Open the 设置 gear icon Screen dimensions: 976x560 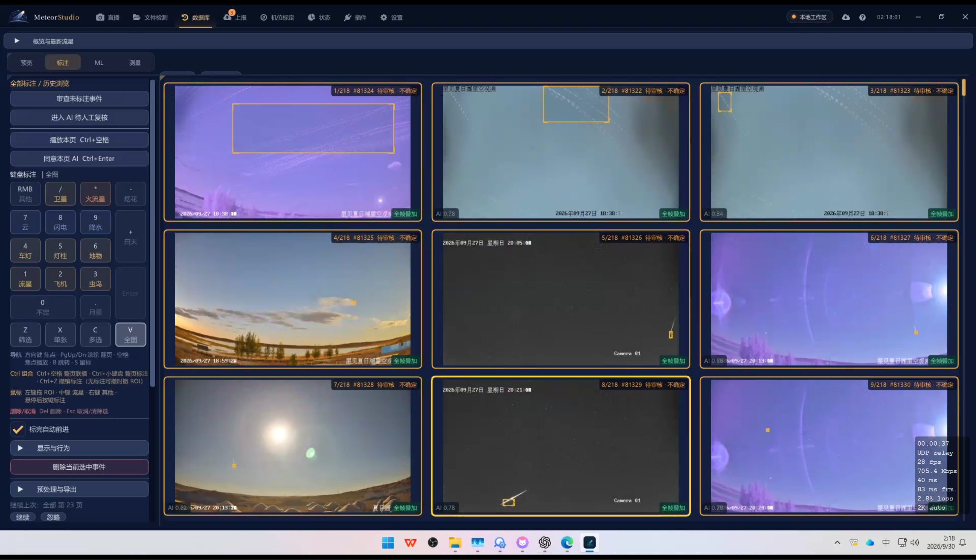click(x=391, y=17)
